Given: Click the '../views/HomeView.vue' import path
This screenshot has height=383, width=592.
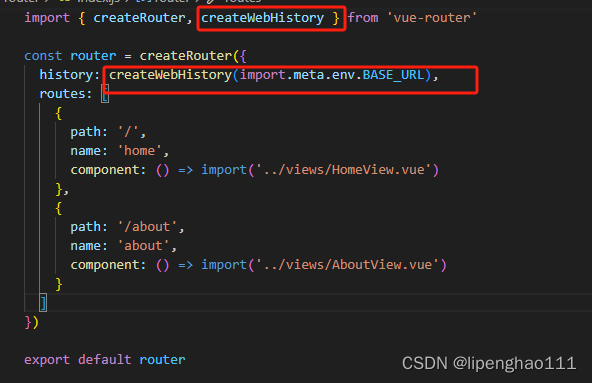Looking at the screenshot, I should click(x=343, y=170).
